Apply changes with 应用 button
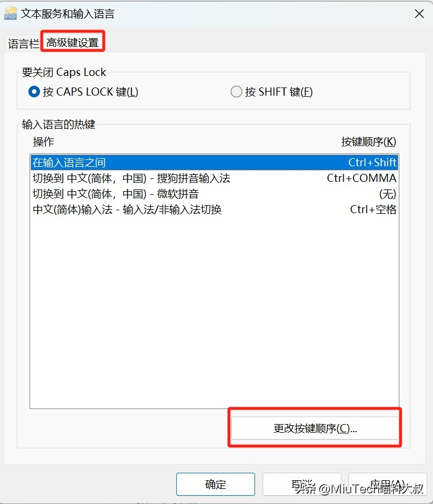Screen dimensions: 433x504 click(x=388, y=484)
